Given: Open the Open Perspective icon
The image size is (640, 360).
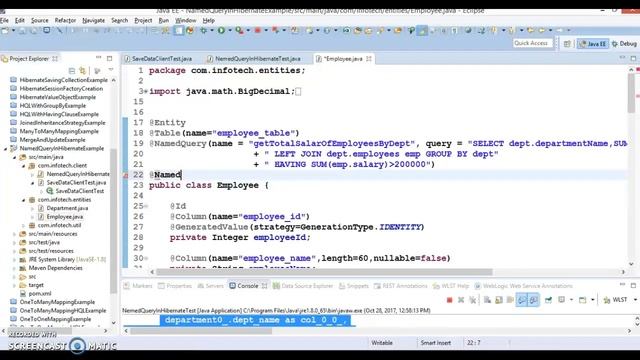Looking at the screenshot, I should click(x=567, y=44).
